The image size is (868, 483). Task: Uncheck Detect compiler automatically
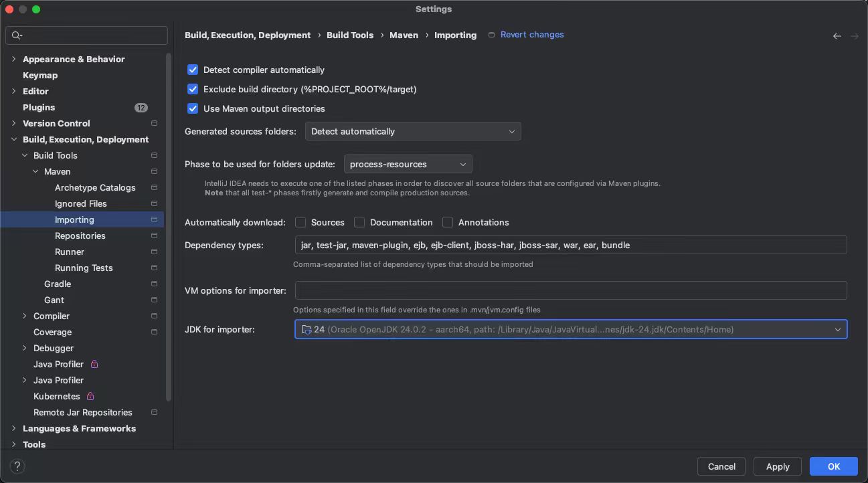(193, 70)
